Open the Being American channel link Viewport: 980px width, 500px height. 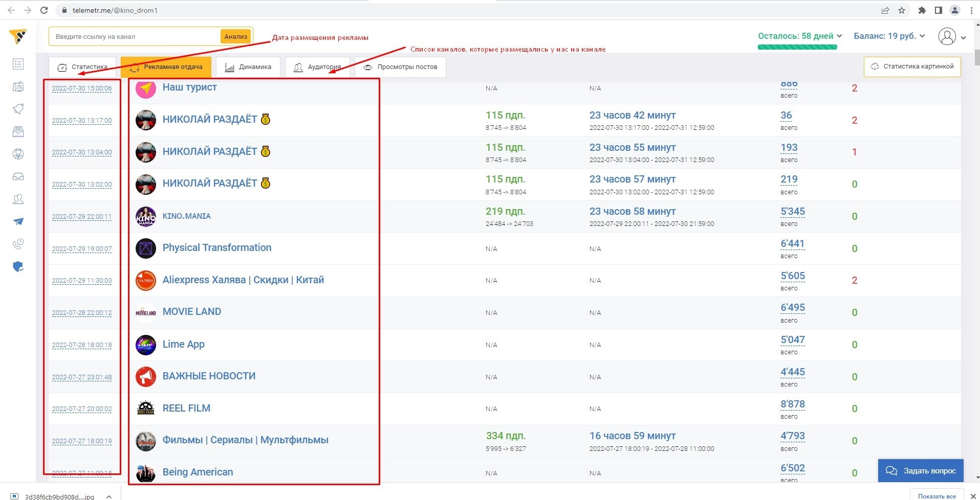click(x=198, y=472)
